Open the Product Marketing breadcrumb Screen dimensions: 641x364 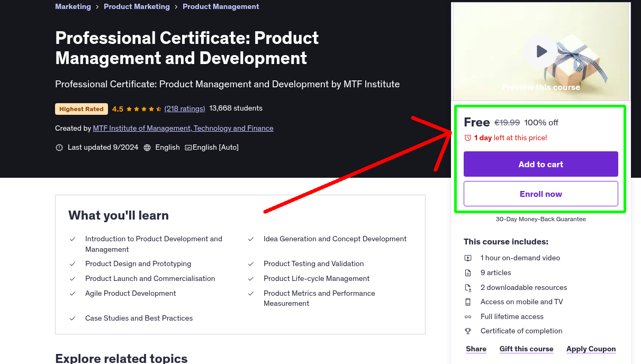137,7
